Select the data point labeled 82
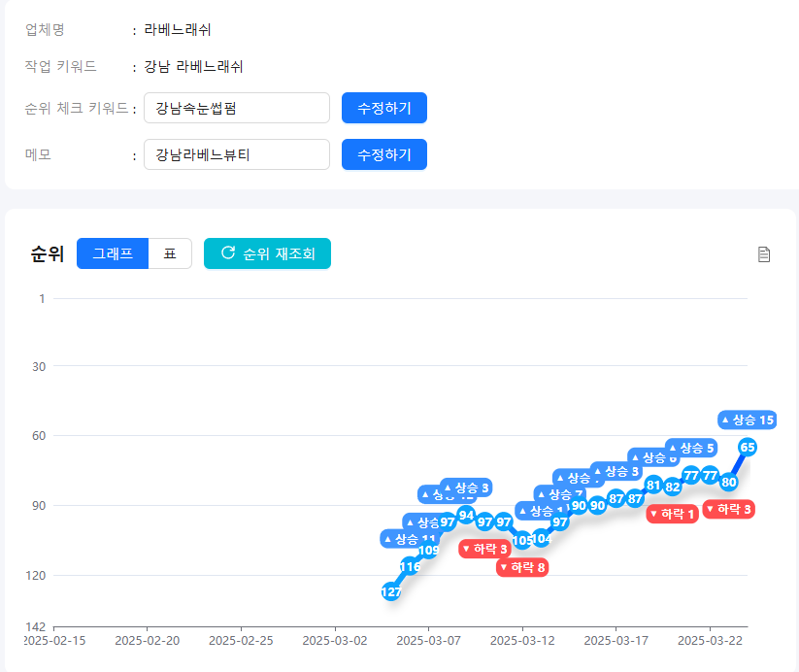This screenshot has width=799, height=672. (x=672, y=487)
